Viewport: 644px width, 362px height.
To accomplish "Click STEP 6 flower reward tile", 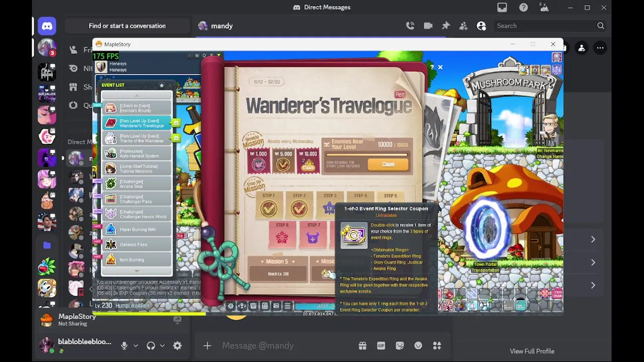I will (282, 235).
